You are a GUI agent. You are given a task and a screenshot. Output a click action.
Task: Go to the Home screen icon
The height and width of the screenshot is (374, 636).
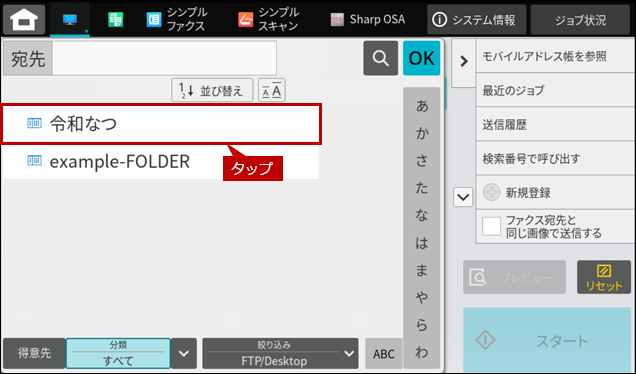tap(24, 19)
